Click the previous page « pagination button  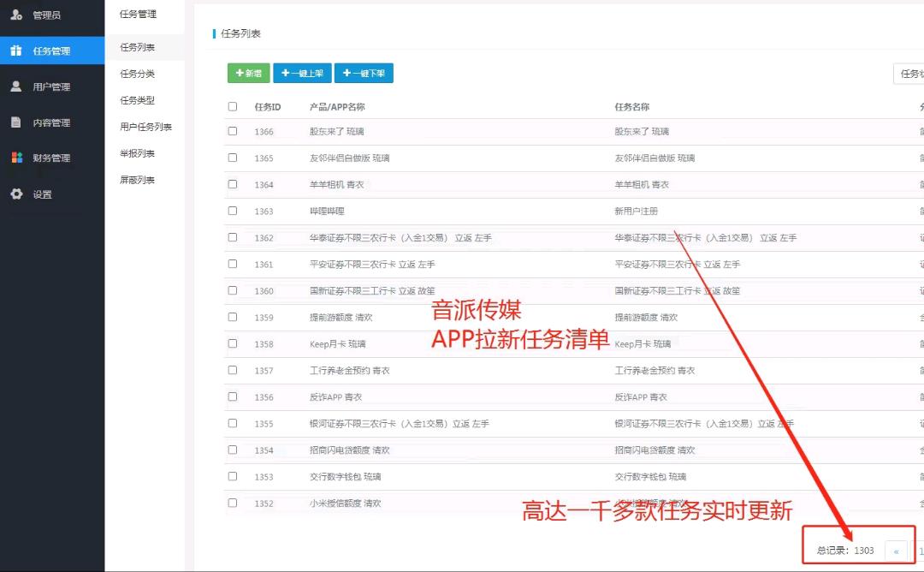pos(896,551)
